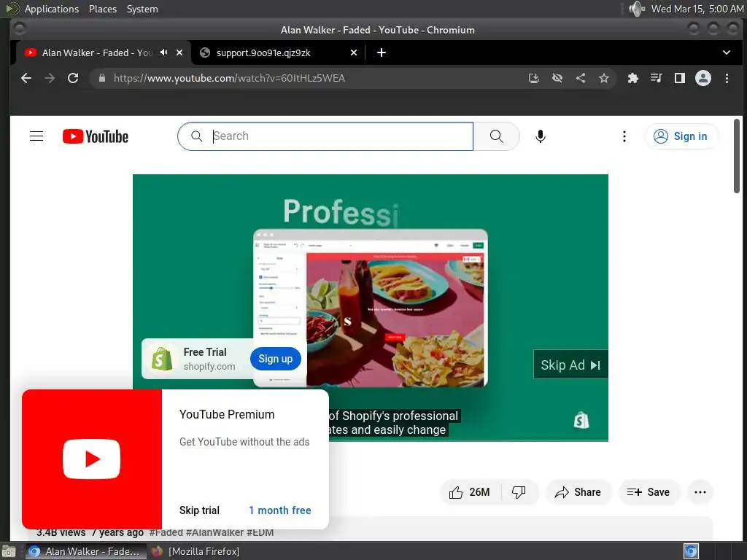The height and width of the screenshot is (560, 747).
Task: Open the Chromium profile avatar
Action: [x=703, y=78]
